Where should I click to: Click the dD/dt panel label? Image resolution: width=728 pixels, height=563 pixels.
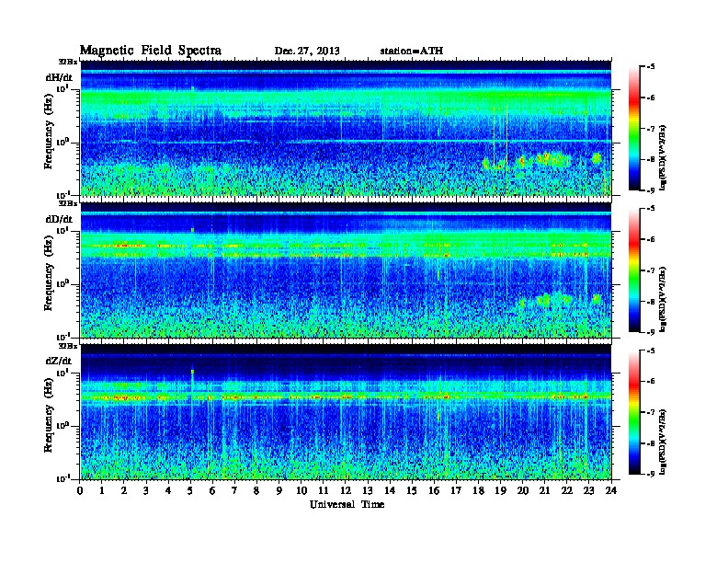pos(59,219)
